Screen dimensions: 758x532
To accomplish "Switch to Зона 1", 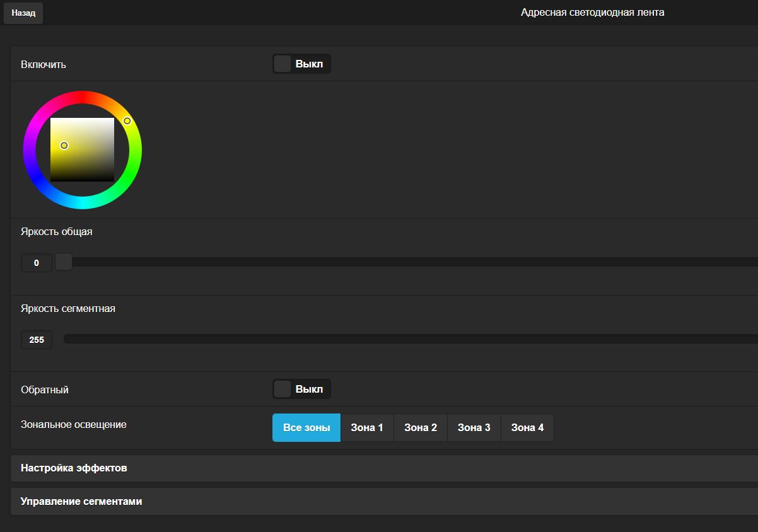I will (x=367, y=427).
